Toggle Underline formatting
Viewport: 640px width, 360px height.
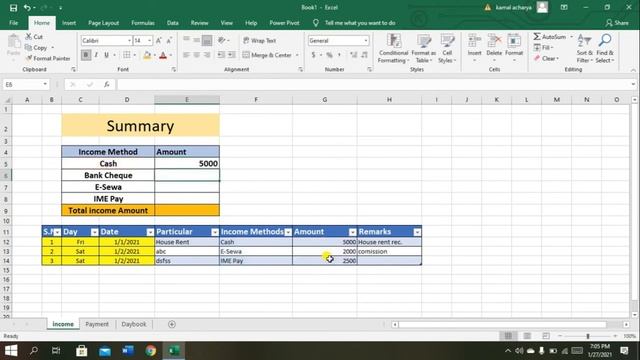click(107, 55)
